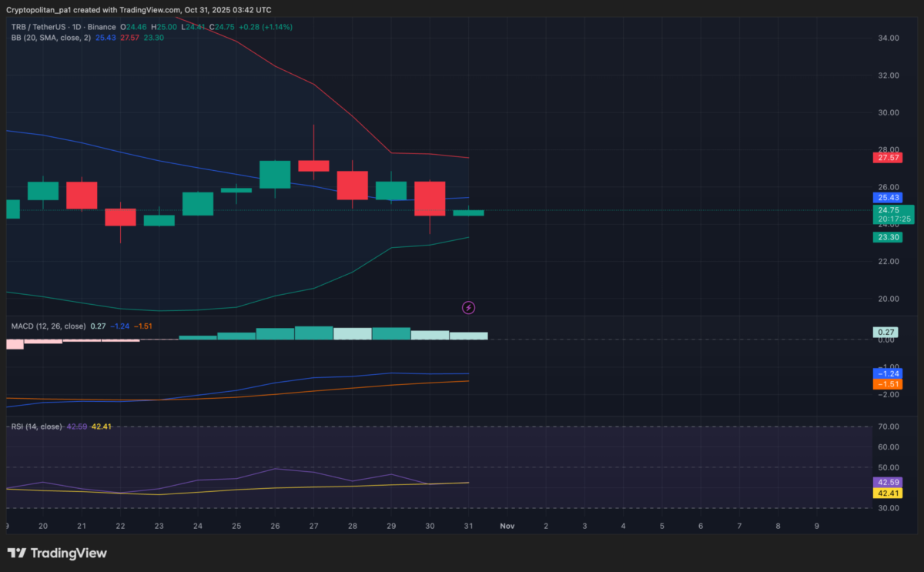Click the Nov label on the time axis
Image resolution: width=924 pixels, height=572 pixels.
(507, 526)
